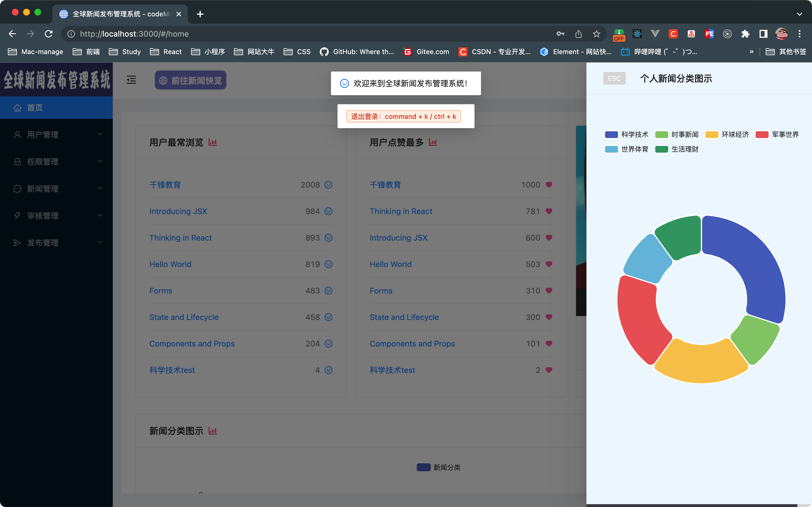Click heart icon on Thinking in React row
This screenshot has height=507, width=812.
(549, 211)
